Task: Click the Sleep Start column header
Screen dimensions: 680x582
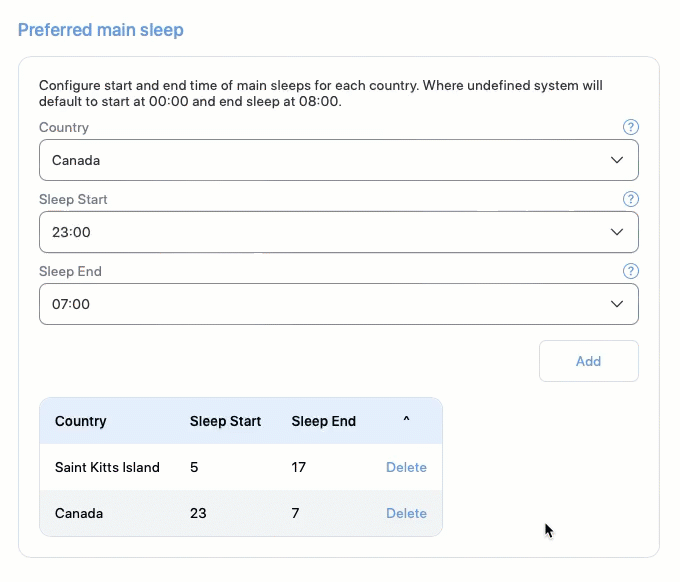Action: coord(226,421)
